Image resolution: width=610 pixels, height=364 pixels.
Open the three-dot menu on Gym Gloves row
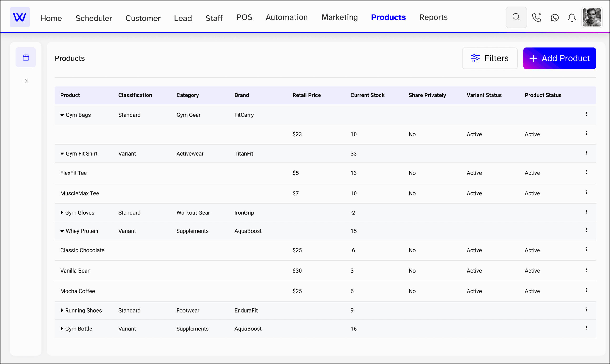pos(587,212)
